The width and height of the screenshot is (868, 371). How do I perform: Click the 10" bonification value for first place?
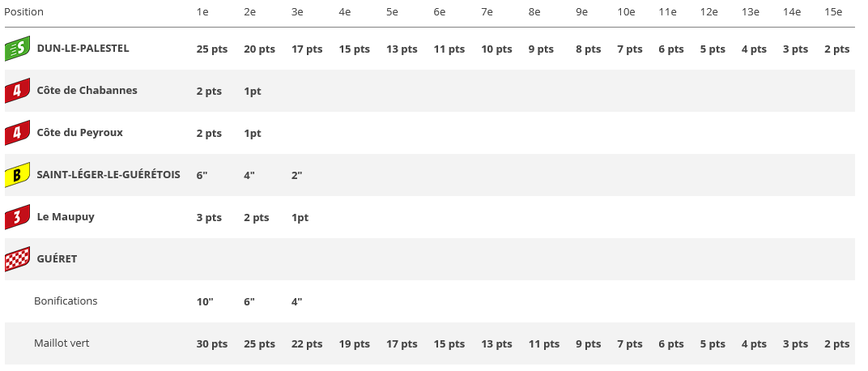pos(205,302)
